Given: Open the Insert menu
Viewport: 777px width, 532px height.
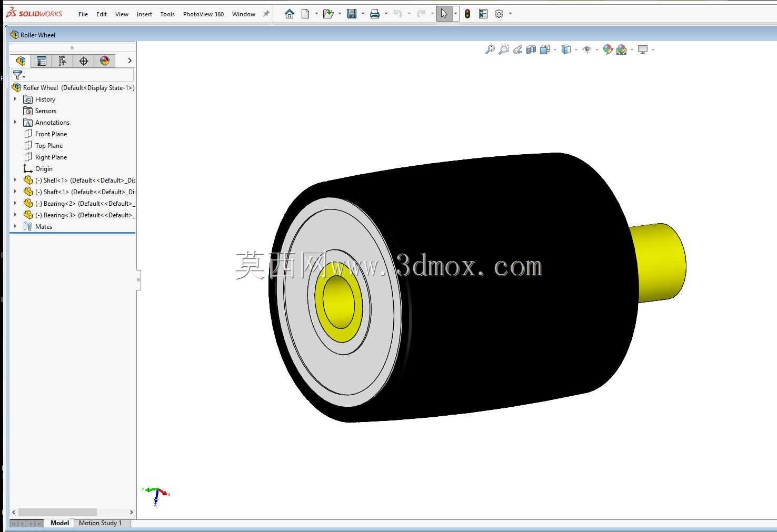Looking at the screenshot, I should coord(144,14).
